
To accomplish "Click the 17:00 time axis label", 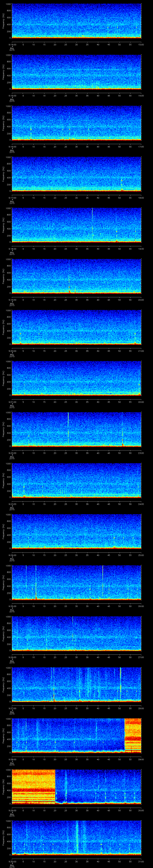I will (x=141, y=147).
